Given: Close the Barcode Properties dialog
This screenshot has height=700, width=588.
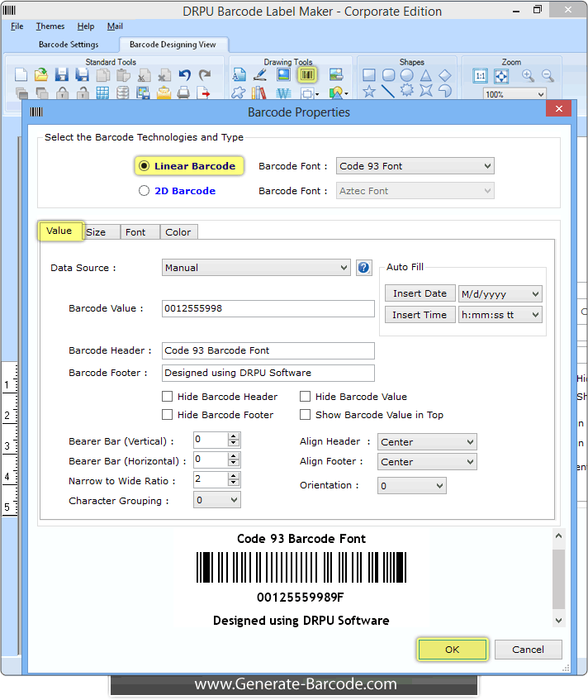Looking at the screenshot, I should coord(558,108).
